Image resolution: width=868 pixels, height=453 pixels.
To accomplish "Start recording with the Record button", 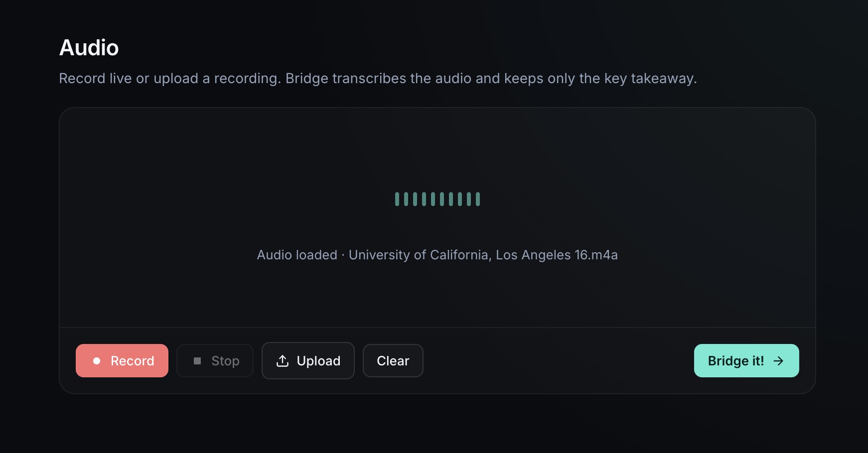I will [122, 361].
